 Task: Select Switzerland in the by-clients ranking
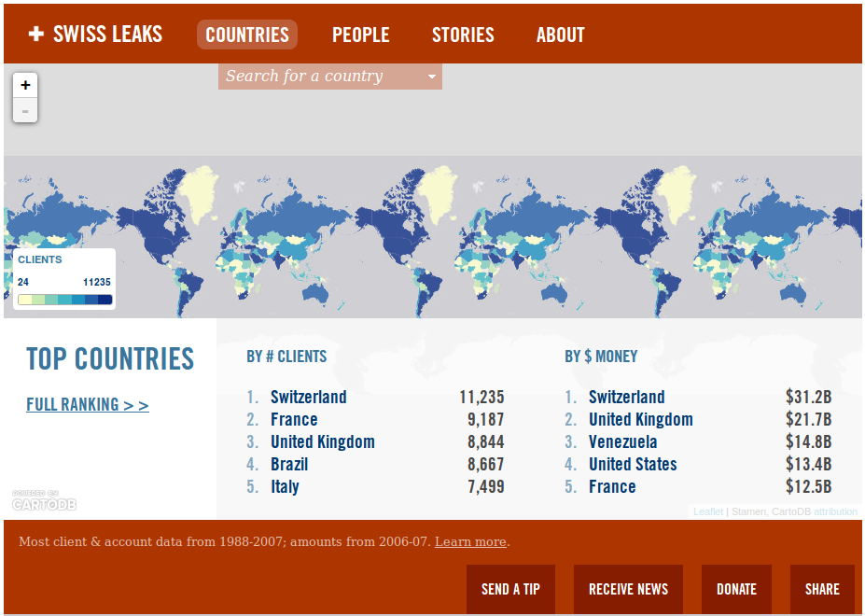[308, 397]
